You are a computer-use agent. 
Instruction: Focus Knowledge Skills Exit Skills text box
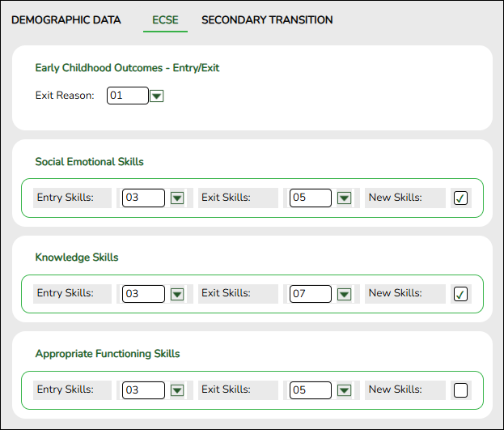[310, 294]
